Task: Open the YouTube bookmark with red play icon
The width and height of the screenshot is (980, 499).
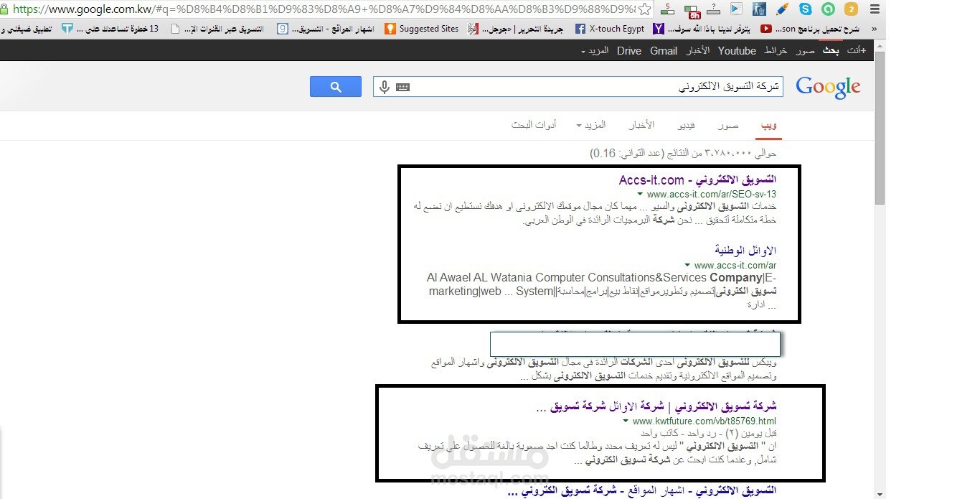Action: [x=809, y=29]
